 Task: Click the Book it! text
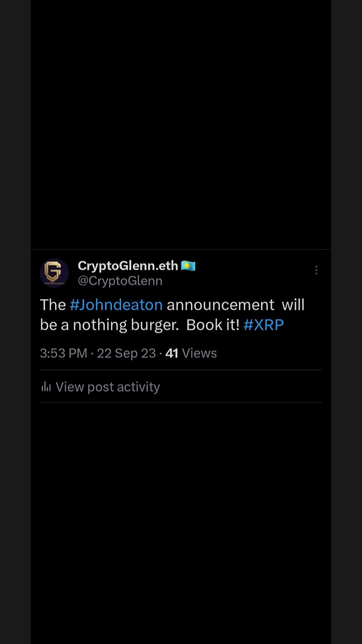click(213, 325)
